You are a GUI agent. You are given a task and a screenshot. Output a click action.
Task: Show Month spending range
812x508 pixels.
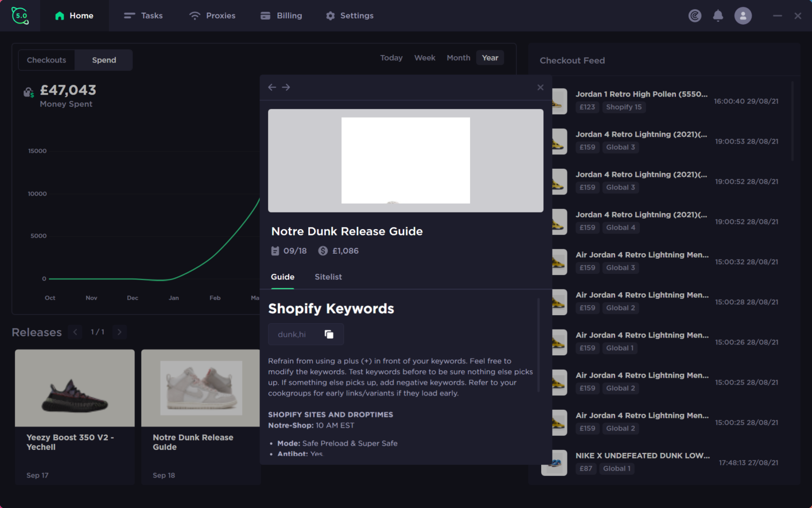(459, 58)
